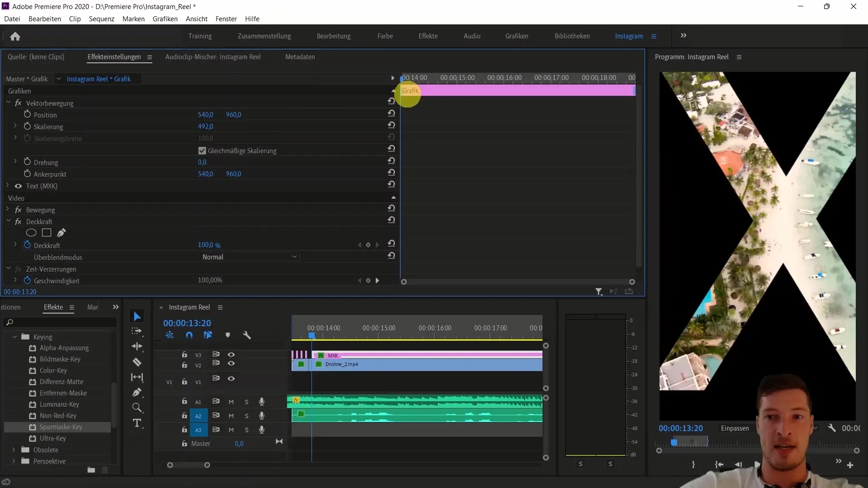
Task: Open the Grafiken menu
Action: (165, 19)
